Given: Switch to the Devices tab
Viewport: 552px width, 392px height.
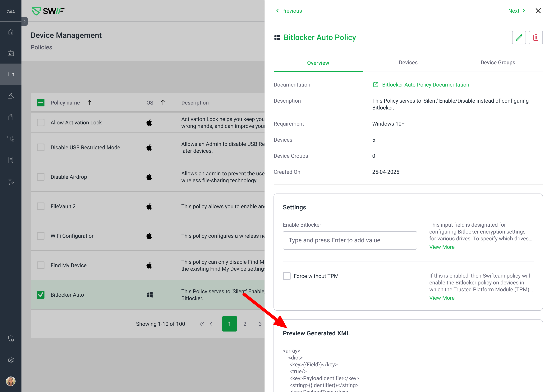Looking at the screenshot, I should pos(408,63).
